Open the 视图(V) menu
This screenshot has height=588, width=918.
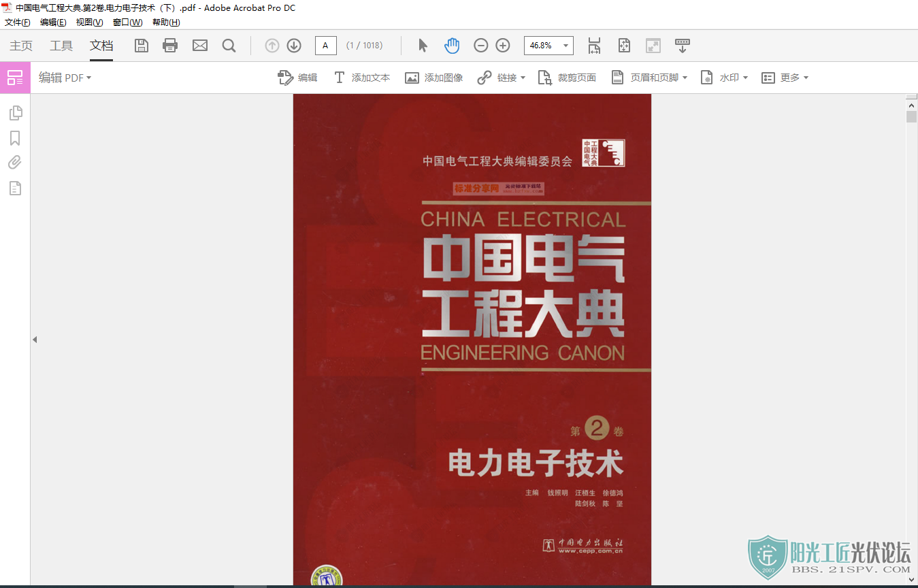(89, 22)
